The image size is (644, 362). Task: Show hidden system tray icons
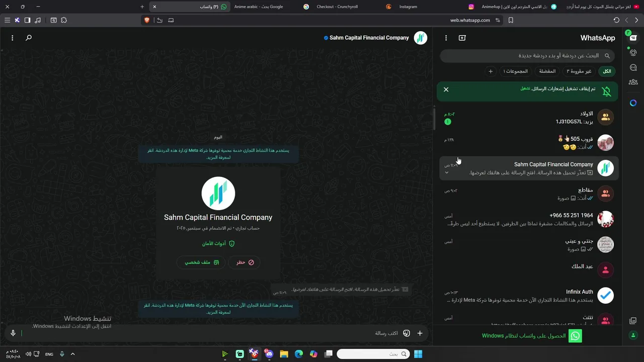pos(72,354)
